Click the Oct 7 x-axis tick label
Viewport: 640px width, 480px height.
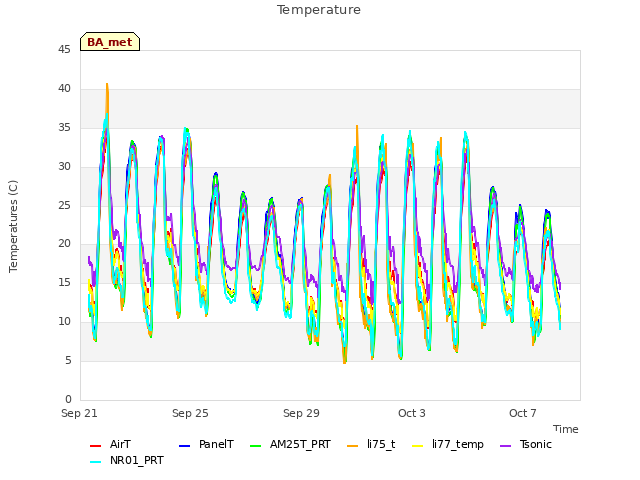[522, 413]
